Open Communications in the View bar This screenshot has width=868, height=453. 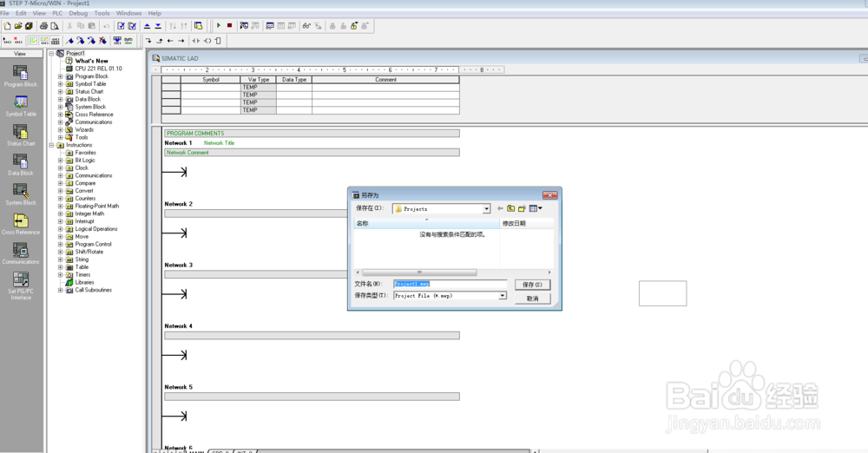coord(21,253)
